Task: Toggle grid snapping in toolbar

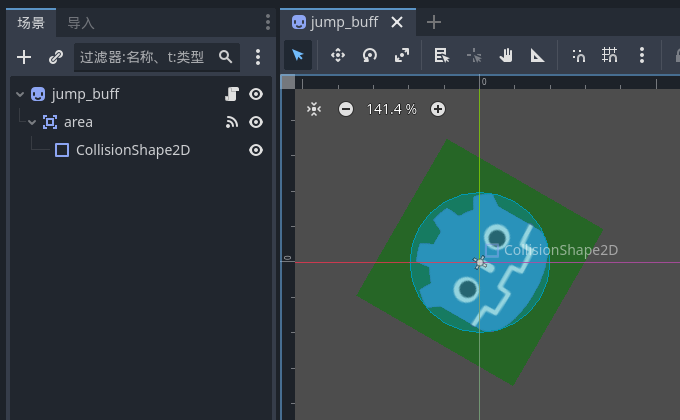Action: click(609, 56)
